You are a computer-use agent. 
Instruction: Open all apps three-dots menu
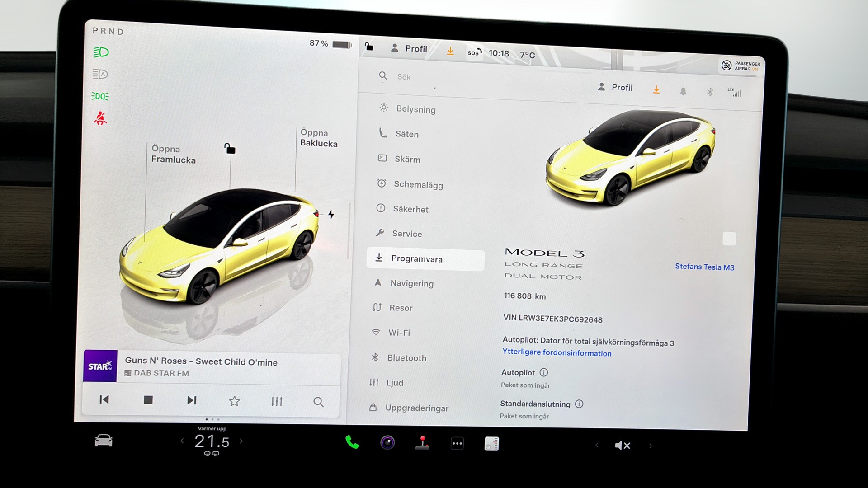(x=457, y=444)
